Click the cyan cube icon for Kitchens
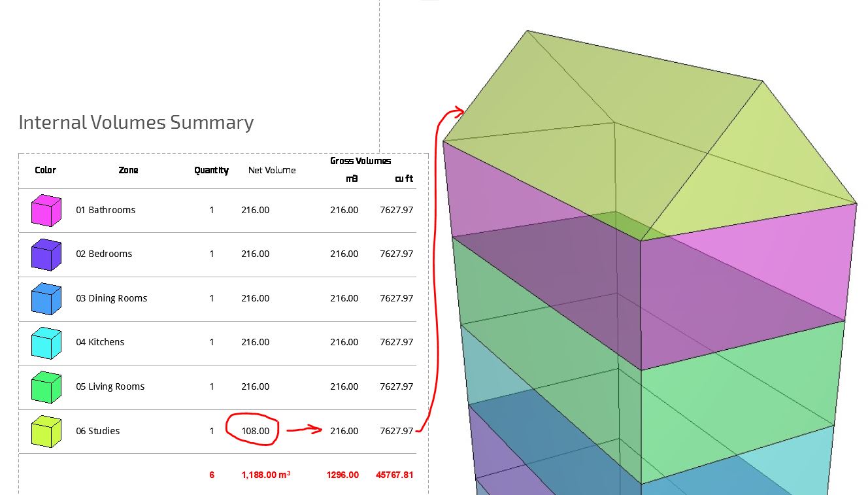Image resolution: width=868 pixels, height=495 pixels. (x=46, y=343)
